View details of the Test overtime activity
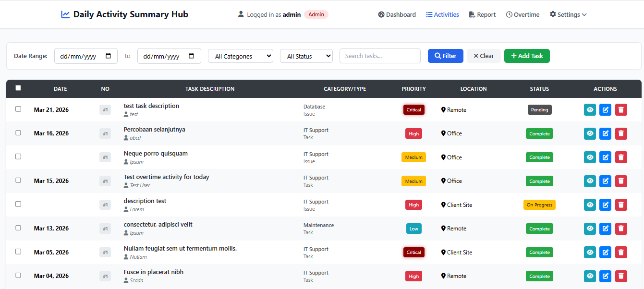This screenshot has height=289, width=644. click(590, 181)
